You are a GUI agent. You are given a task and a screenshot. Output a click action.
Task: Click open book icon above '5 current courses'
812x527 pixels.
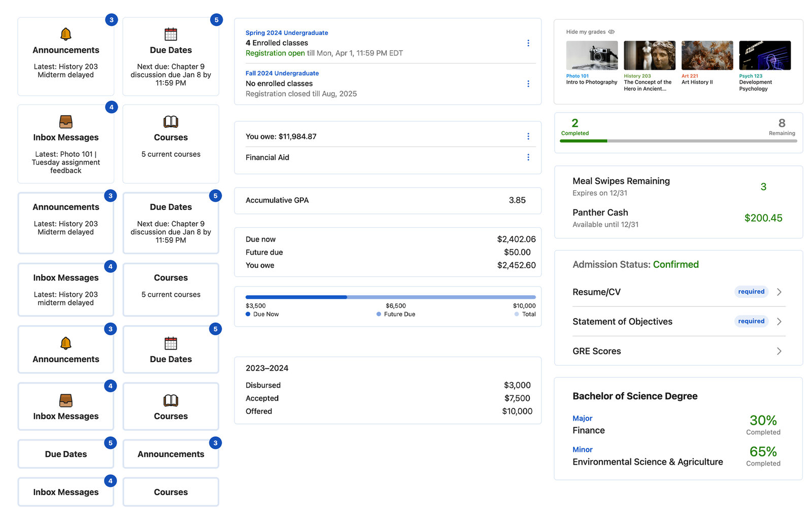171,122
